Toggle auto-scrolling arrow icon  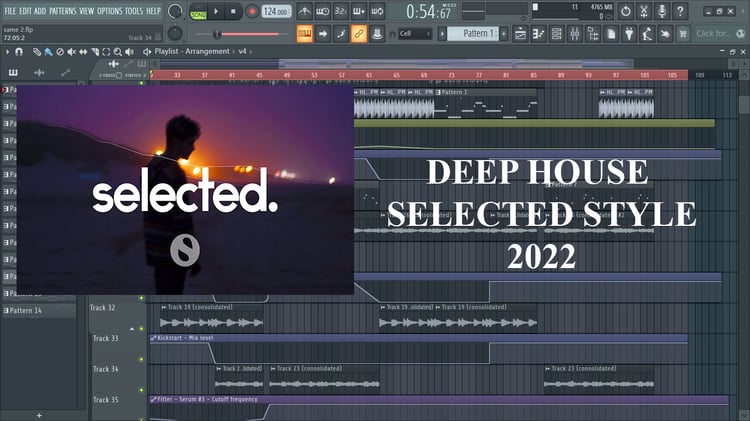coord(322,34)
